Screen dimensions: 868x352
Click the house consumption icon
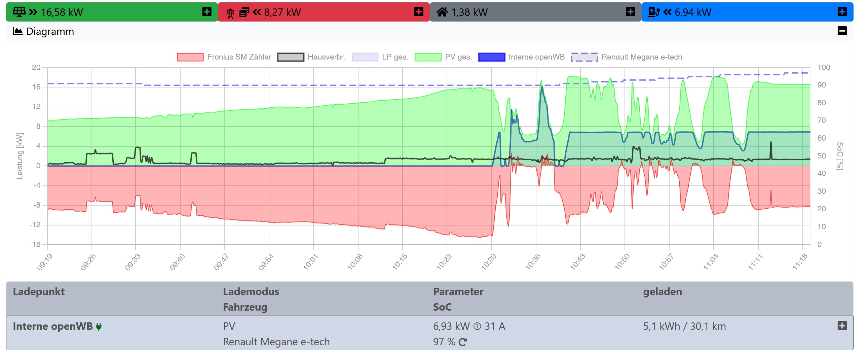tap(442, 12)
